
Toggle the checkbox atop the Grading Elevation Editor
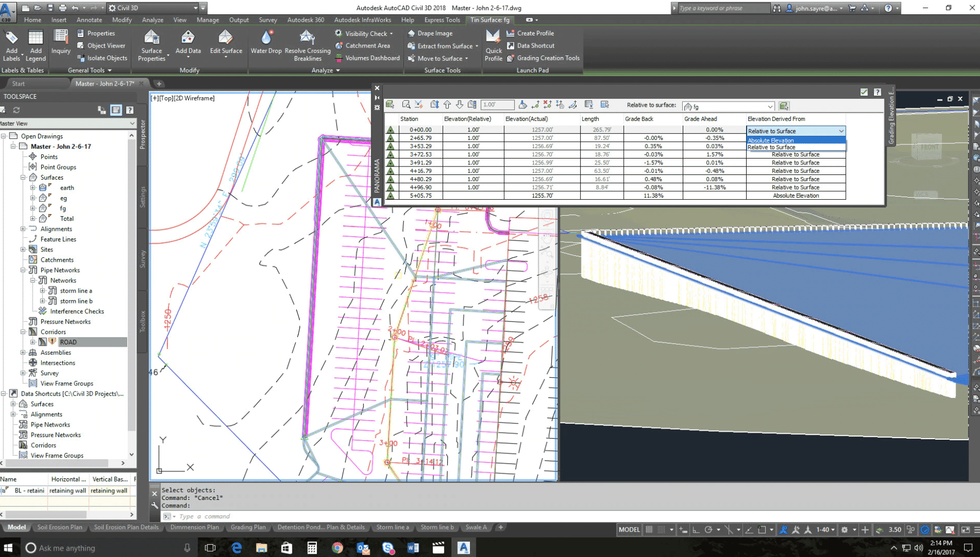pyautogui.click(x=864, y=91)
